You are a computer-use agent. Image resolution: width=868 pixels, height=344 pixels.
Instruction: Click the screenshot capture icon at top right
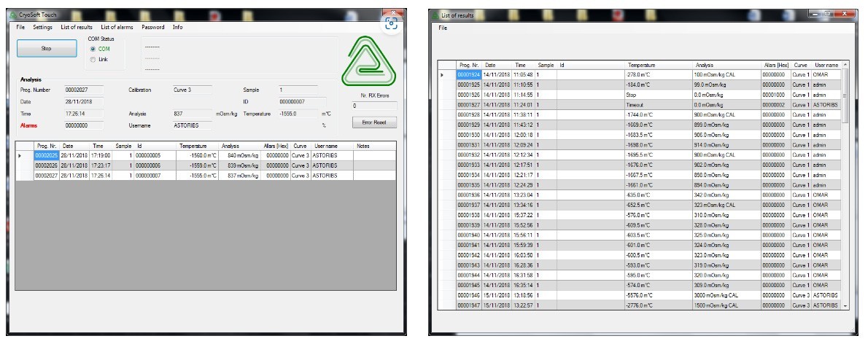392,24
